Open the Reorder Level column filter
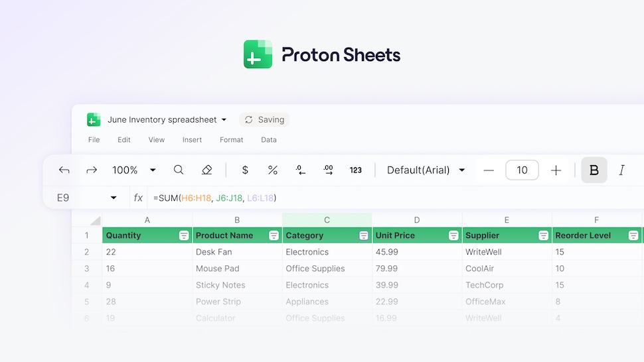Screen dimensions: 644x362 (633, 235)
